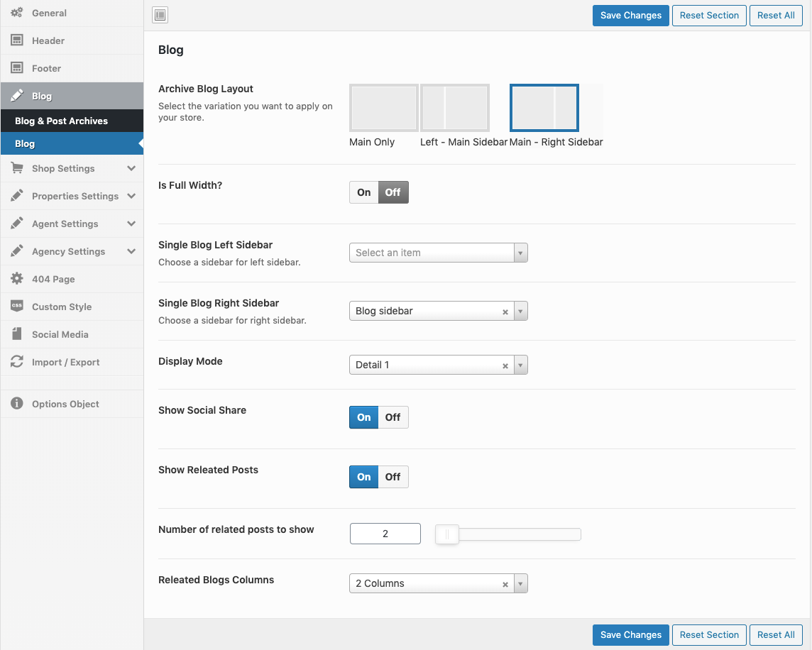
Task: Click the Custom Style CSS icon
Action: pos(17,307)
